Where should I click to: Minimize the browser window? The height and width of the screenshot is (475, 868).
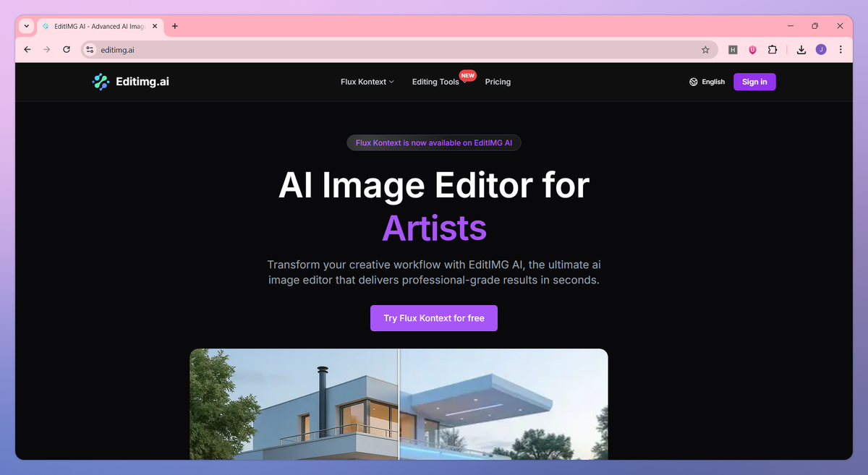coord(789,26)
